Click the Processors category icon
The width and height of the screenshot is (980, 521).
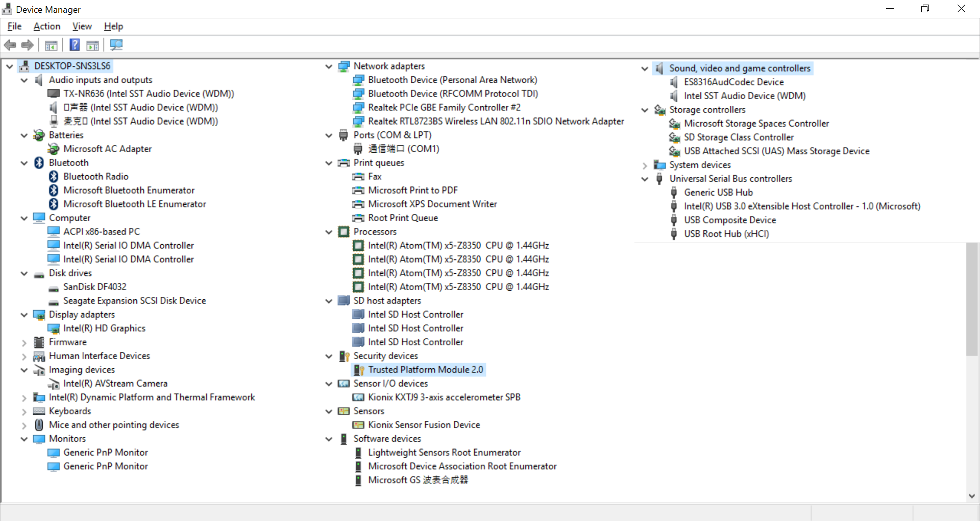coord(344,231)
